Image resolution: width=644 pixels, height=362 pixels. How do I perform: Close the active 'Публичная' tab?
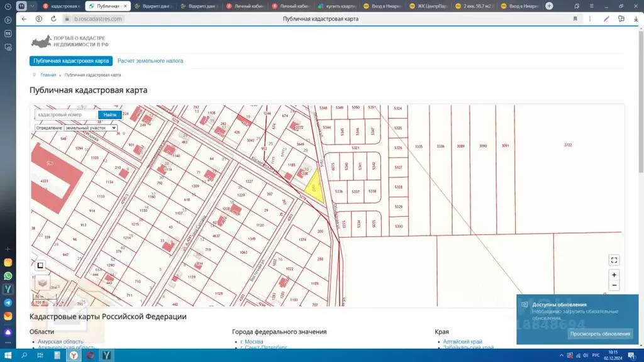[x=125, y=6]
